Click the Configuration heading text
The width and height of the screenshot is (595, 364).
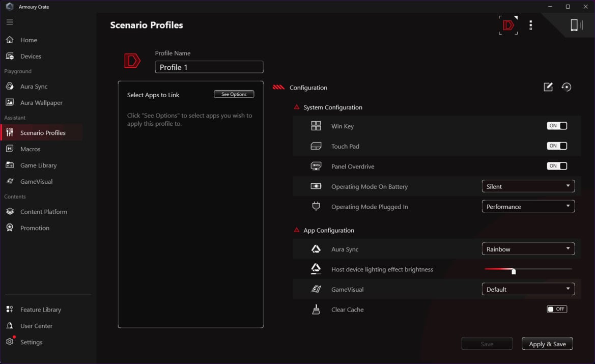pos(308,88)
